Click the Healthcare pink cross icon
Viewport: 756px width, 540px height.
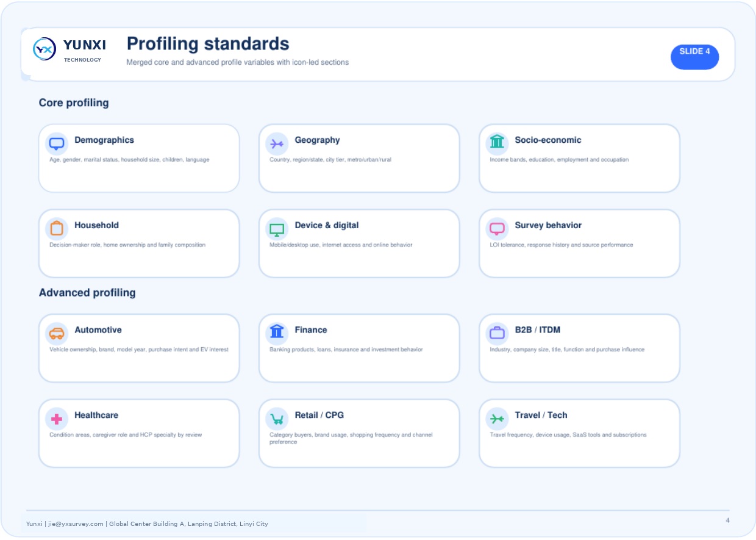pos(57,419)
